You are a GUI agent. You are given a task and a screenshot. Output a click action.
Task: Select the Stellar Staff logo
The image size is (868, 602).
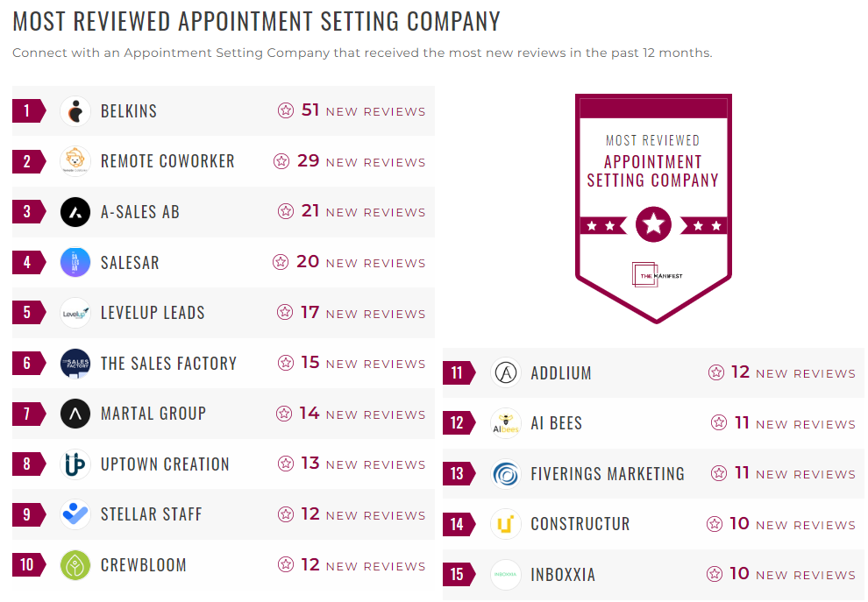75,514
